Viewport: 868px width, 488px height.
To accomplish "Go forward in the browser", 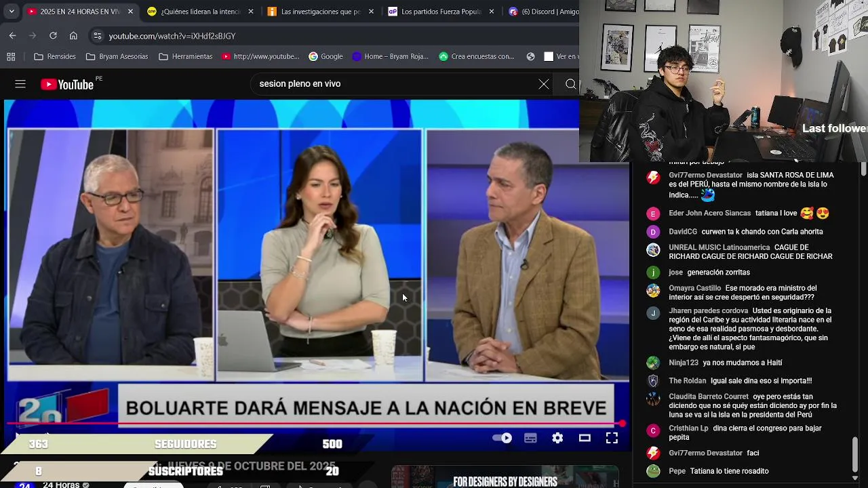I will point(33,36).
